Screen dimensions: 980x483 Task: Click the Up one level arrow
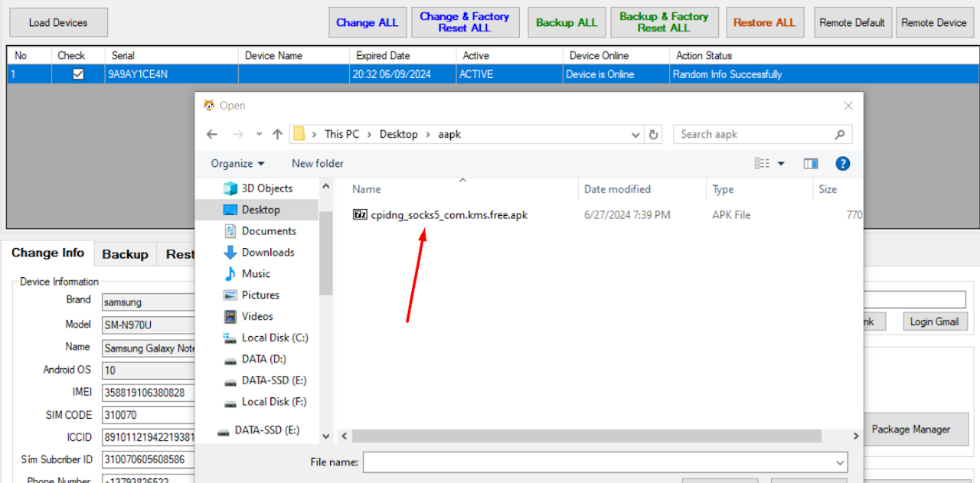(277, 134)
